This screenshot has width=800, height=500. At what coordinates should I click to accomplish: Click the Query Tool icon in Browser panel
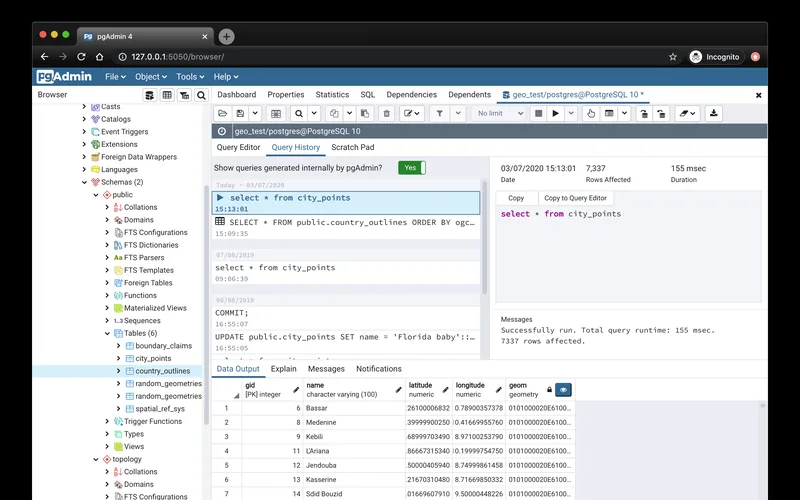(149, 95)
